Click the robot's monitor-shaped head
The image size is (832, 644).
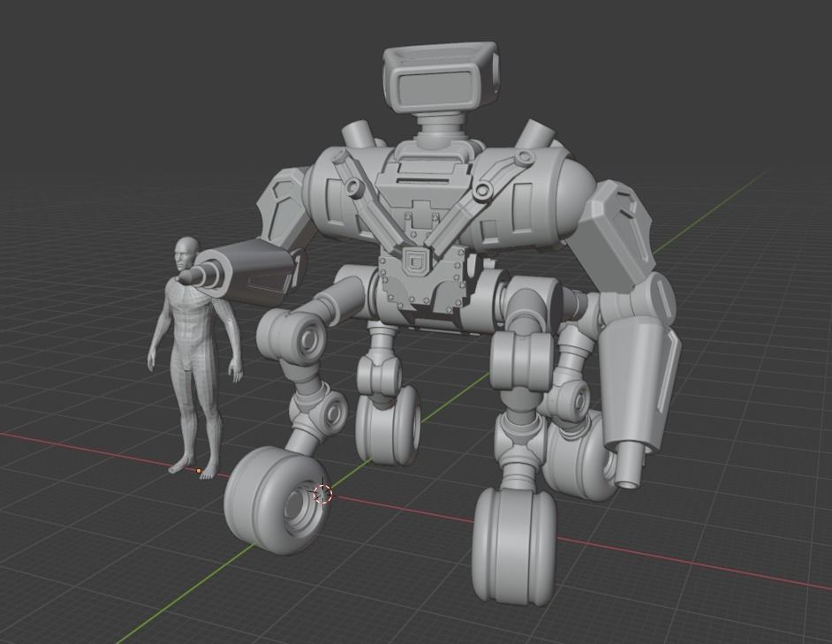tap(442, 78)
